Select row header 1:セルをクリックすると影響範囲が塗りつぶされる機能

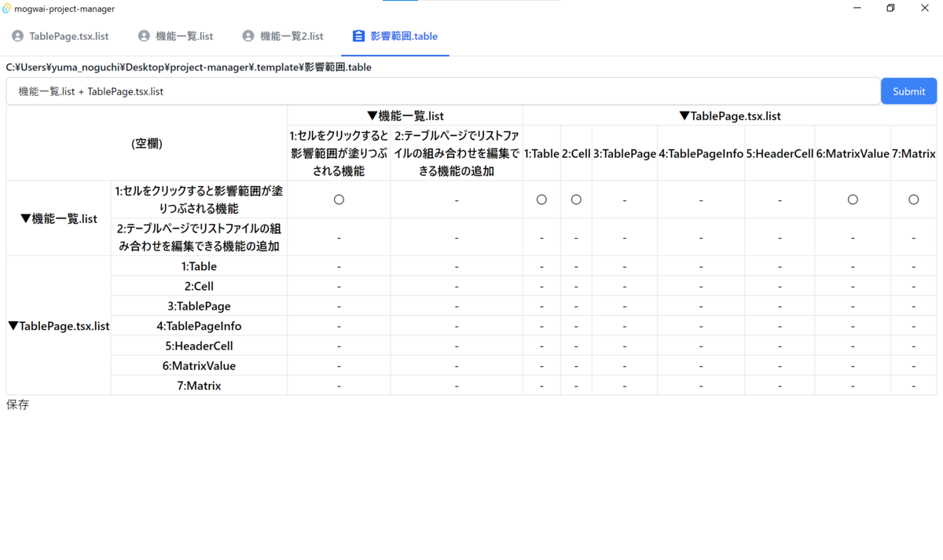199,199
